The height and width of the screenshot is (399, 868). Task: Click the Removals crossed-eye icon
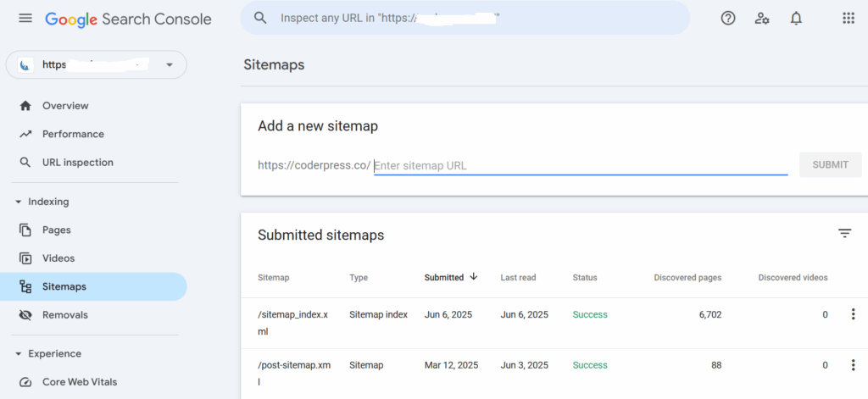click(x=25, y=315)
